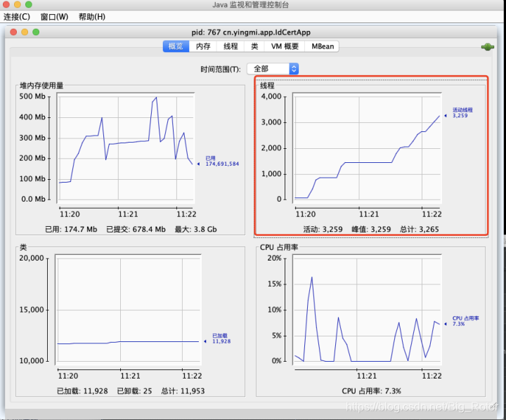Click the green connection status icon

click(487, 47)
